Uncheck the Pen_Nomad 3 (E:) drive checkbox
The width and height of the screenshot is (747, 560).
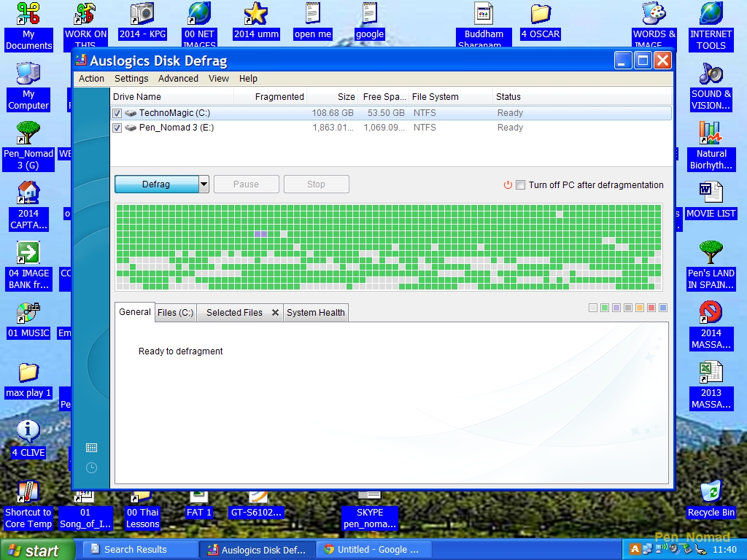(x=117, y=128)
